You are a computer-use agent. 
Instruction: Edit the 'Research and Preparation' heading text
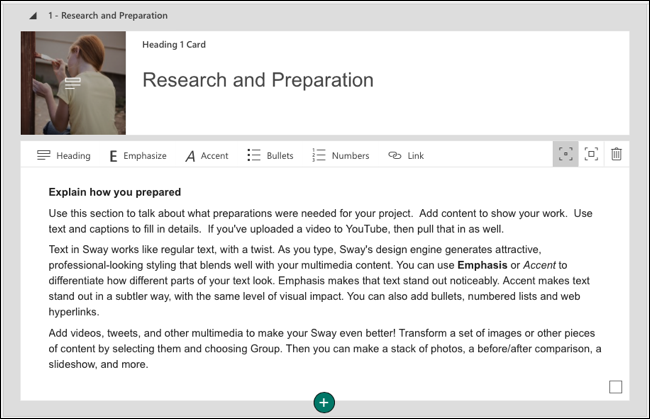tap(258, 80)
